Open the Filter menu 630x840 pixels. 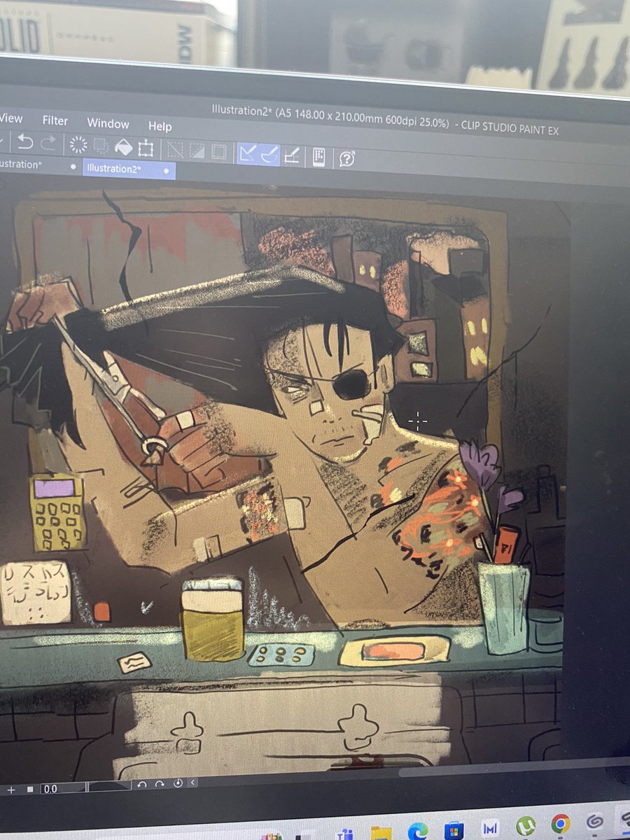click(x=55, y=120)
